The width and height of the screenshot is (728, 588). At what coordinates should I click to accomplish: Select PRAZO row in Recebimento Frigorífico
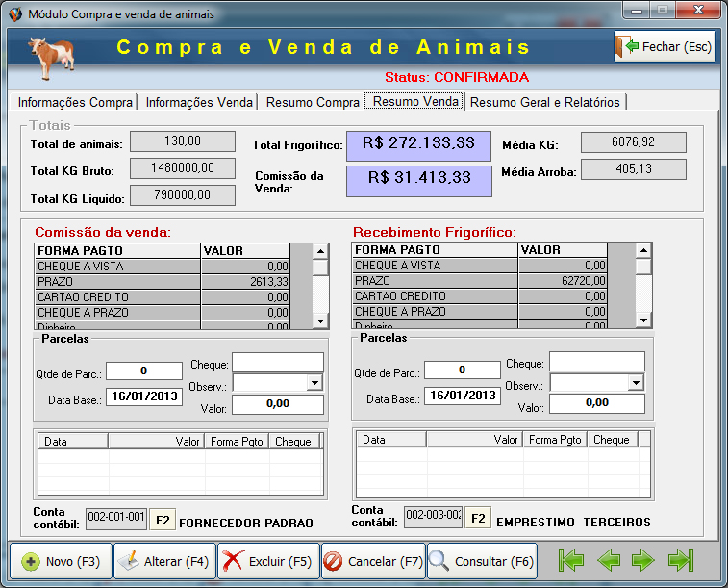coord(480,281)
